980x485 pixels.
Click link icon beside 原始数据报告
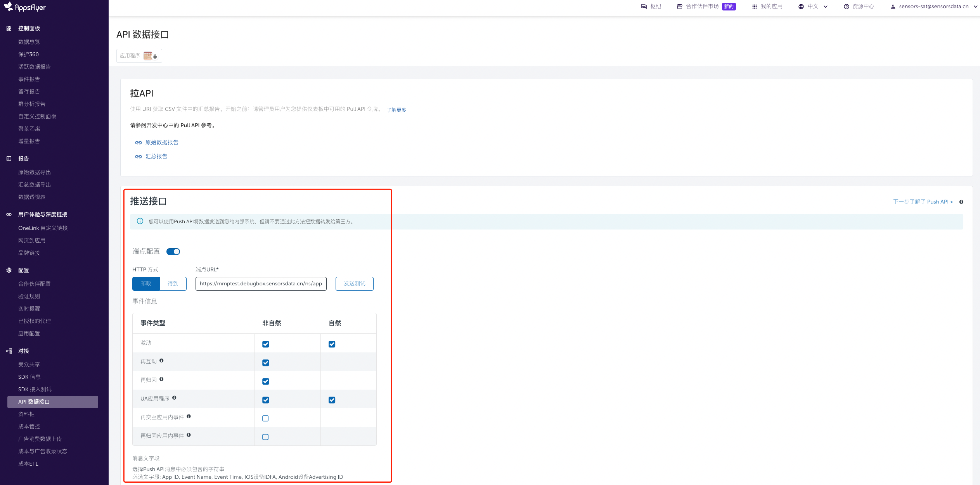[138, 143]
